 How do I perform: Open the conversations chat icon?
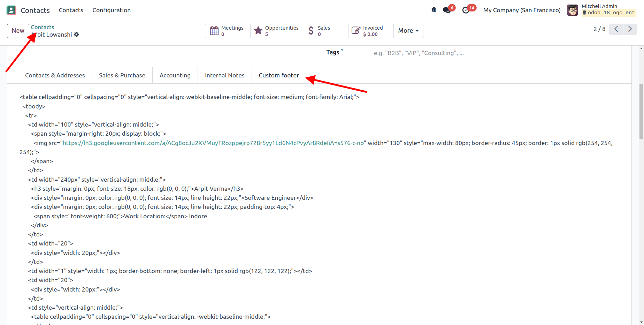[446, 10]
